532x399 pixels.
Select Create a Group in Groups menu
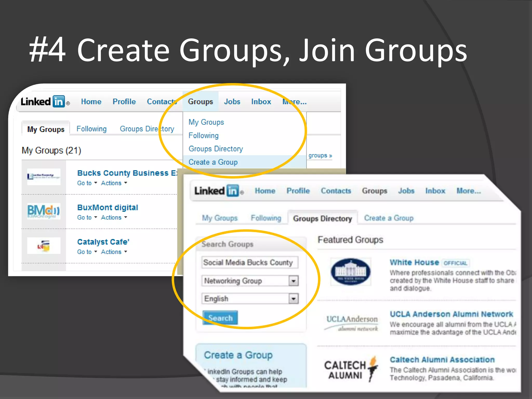click(213, 162)
